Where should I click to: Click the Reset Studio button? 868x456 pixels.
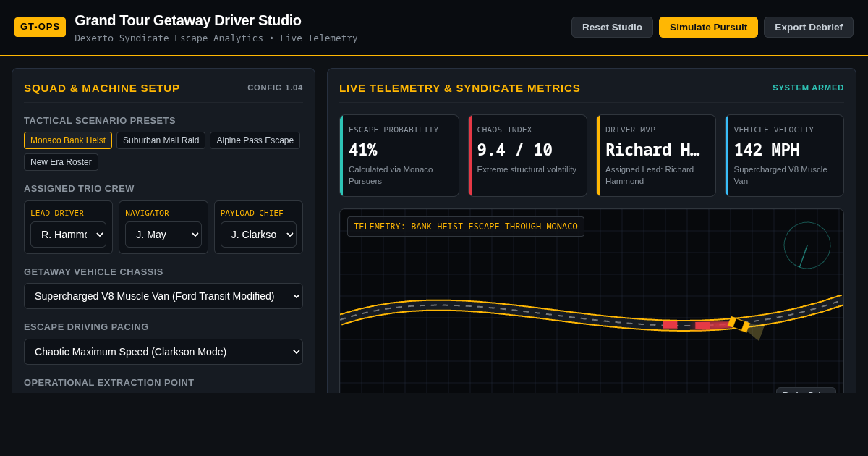click(x=612, y=28)
